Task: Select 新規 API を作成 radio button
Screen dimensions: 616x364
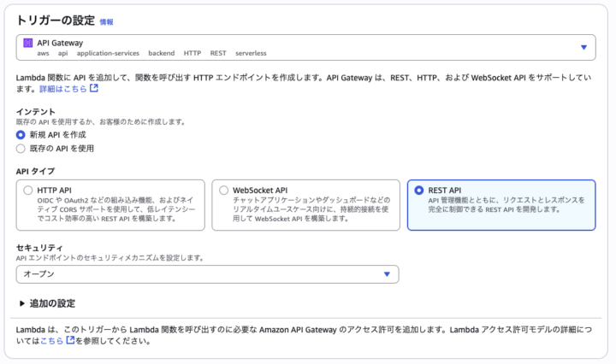Action: [x=21, y=135]
